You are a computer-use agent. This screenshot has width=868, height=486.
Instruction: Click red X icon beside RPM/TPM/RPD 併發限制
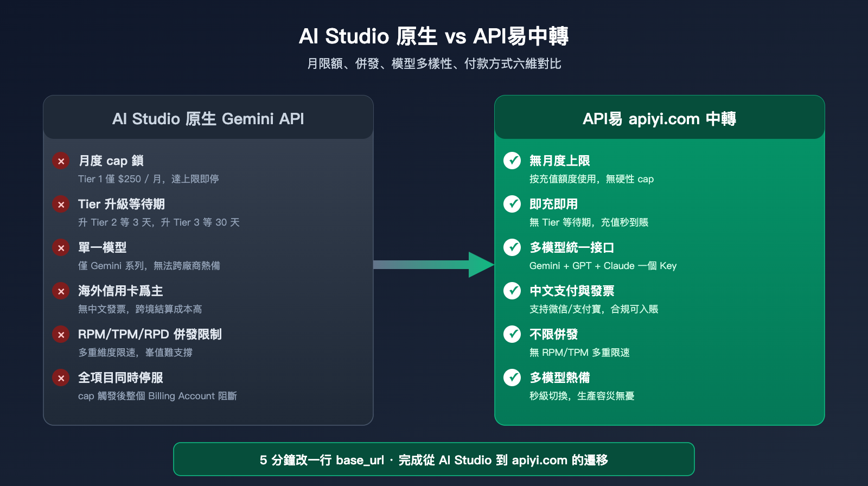tap(61, 335)
